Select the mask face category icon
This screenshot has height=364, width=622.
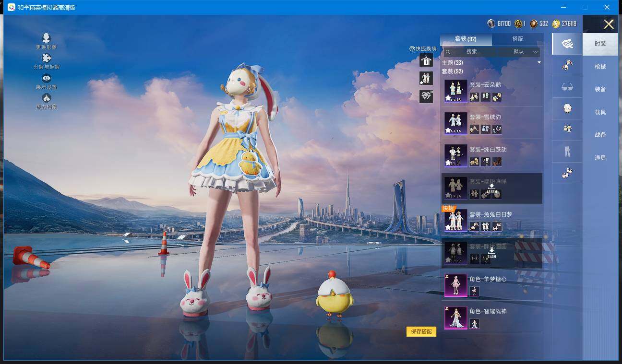(x=567, y=108)
